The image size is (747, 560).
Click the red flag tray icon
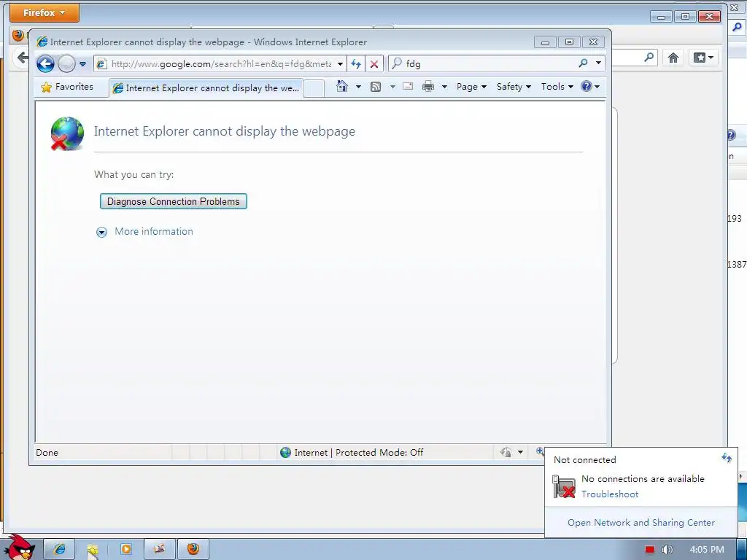(x=649, y=550)
